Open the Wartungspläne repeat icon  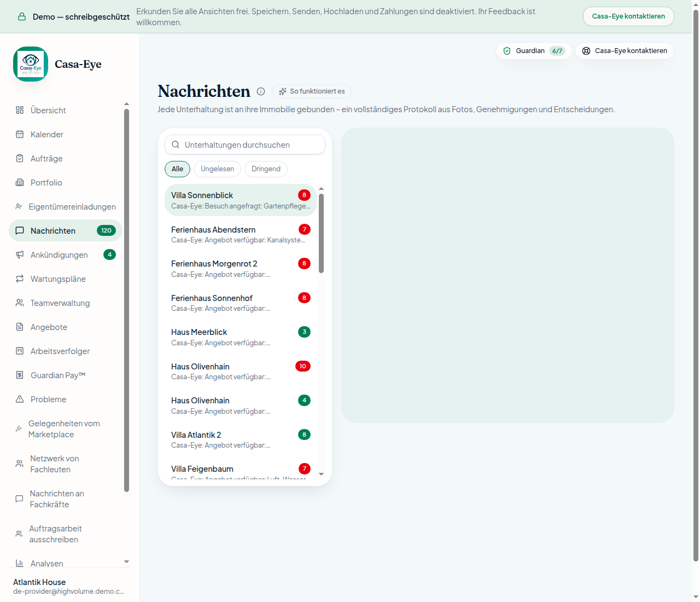[20, 279]
